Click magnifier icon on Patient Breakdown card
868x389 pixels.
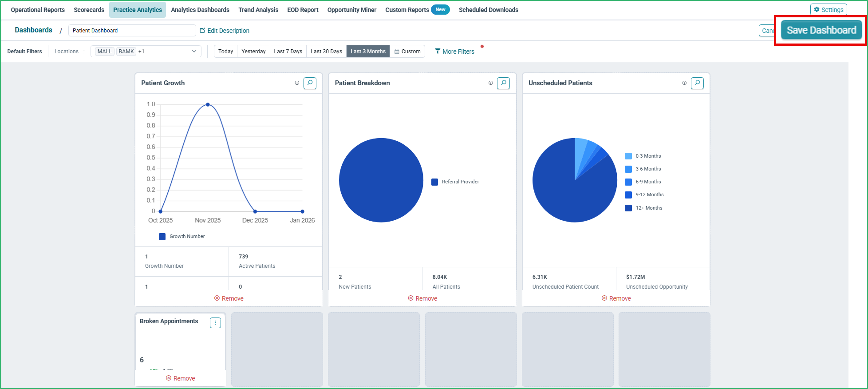coord(503,83)
